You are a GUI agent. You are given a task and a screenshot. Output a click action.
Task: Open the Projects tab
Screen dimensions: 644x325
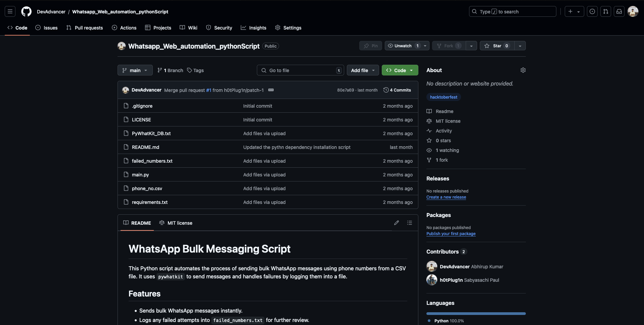(158, 28)
